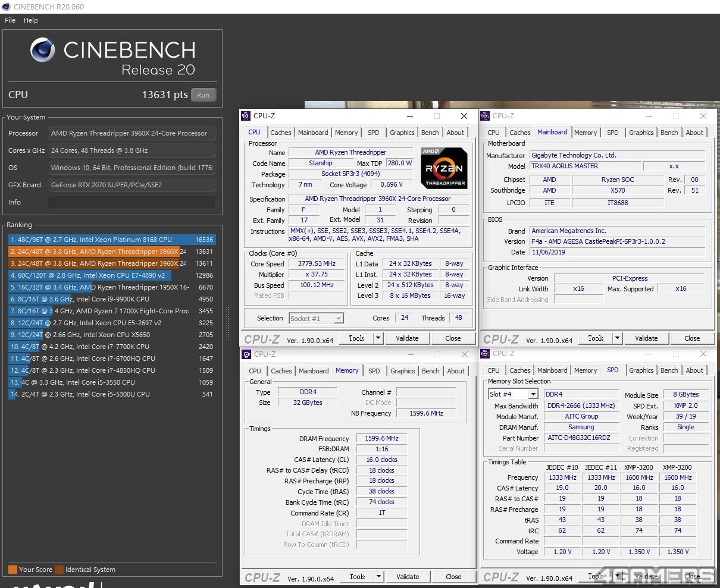Open Graphics tab in CPU-Z window showing Processor

tap(402, 133)
